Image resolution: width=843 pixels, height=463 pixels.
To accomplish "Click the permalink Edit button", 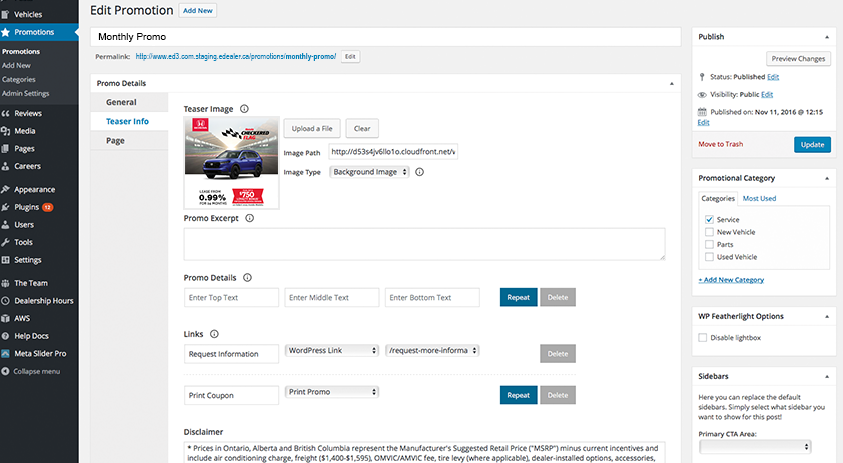I will [x=350, y=56].
